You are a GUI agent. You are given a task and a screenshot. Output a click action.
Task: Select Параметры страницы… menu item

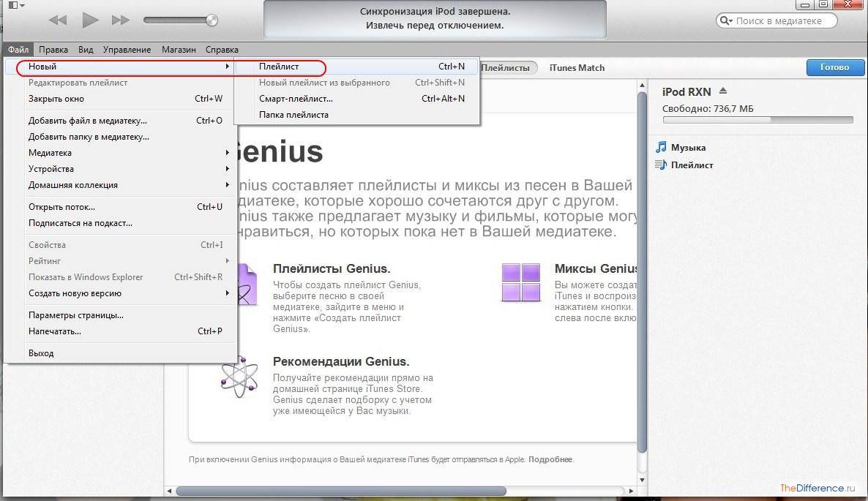(121, 314)
